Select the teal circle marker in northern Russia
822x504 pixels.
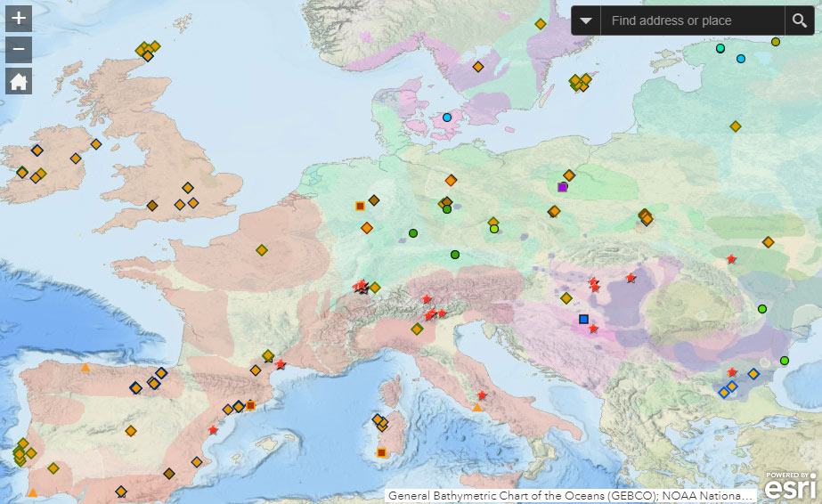pos(720,48)
